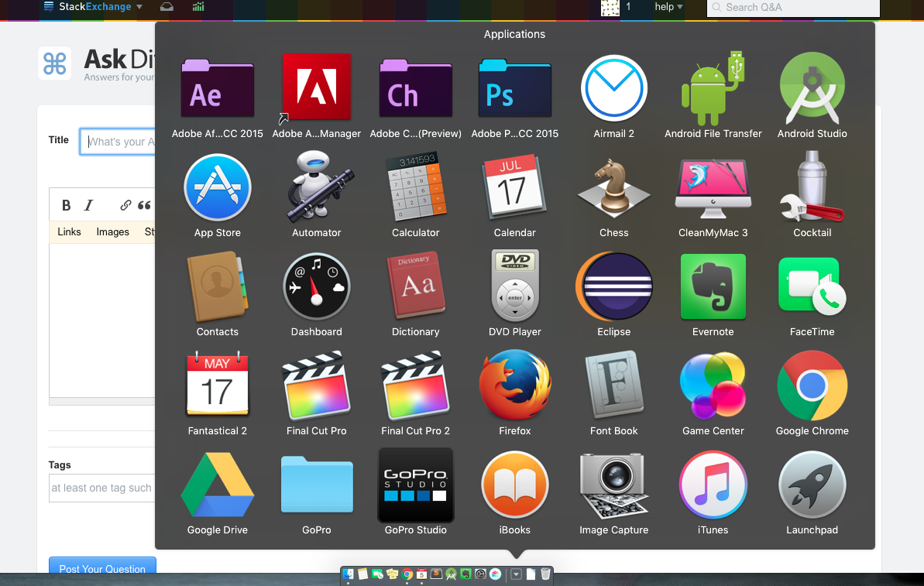Launch Android Studio from Launchpad
The image size is (924, 586).
click(812, 87)
